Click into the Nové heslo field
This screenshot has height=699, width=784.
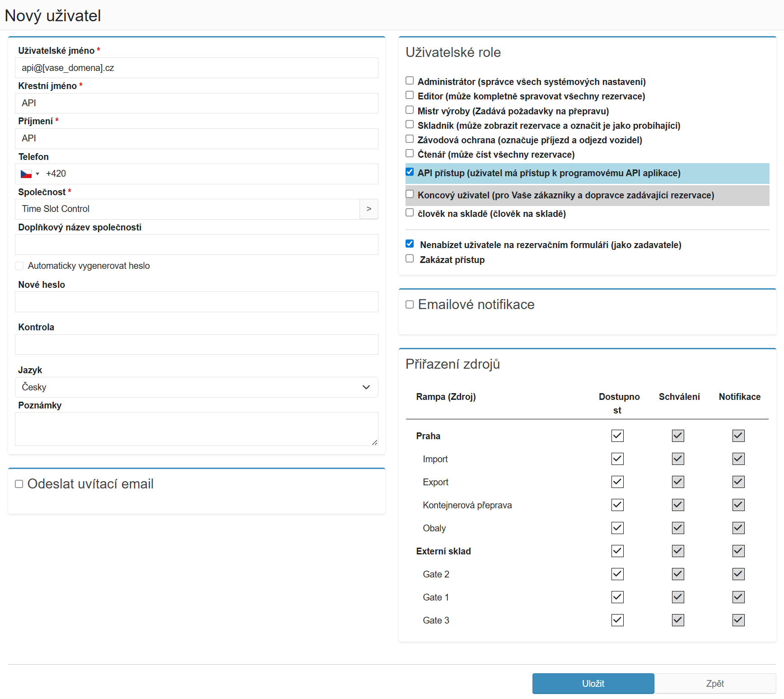pos(196,302)
